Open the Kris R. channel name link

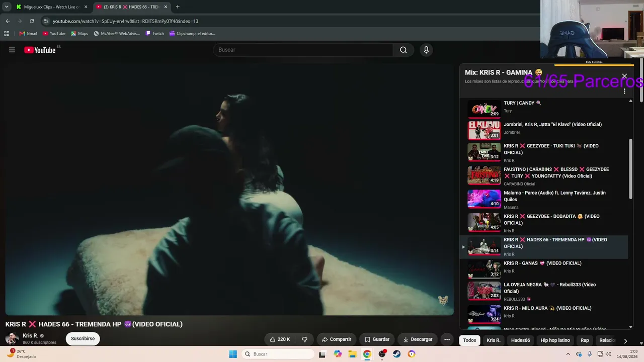coord(30,336)
